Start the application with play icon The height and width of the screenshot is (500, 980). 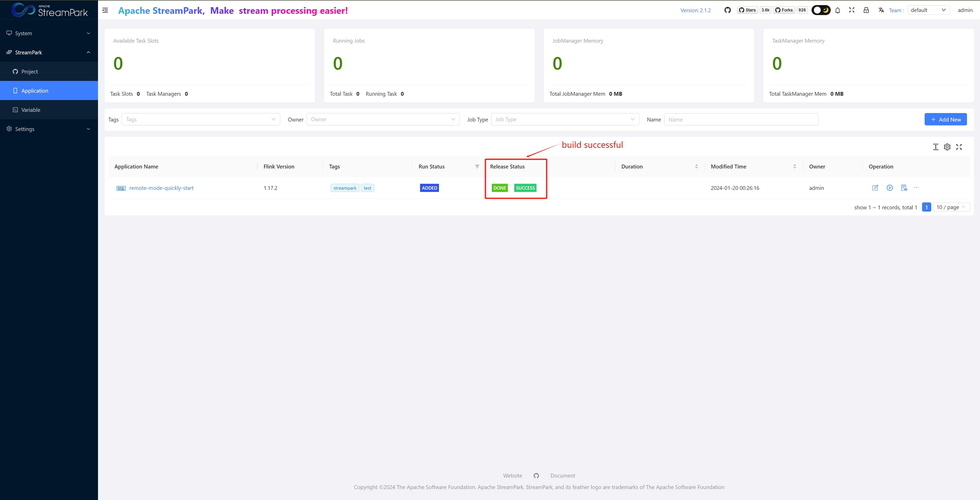point(889,188)
